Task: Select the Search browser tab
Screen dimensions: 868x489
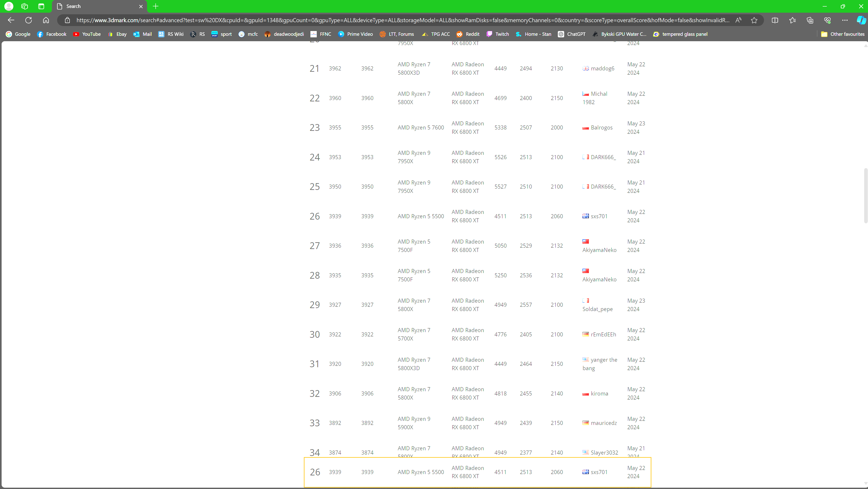Action: (100, 6)
